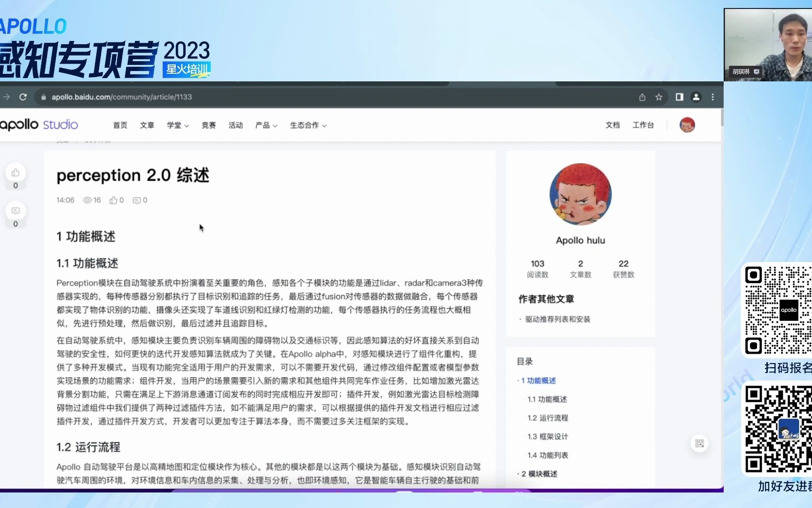Image resolution: width=812 pixels, height=508 pixels.
Task: Open the floating QR code button
Action: click(x=699, y=444)
